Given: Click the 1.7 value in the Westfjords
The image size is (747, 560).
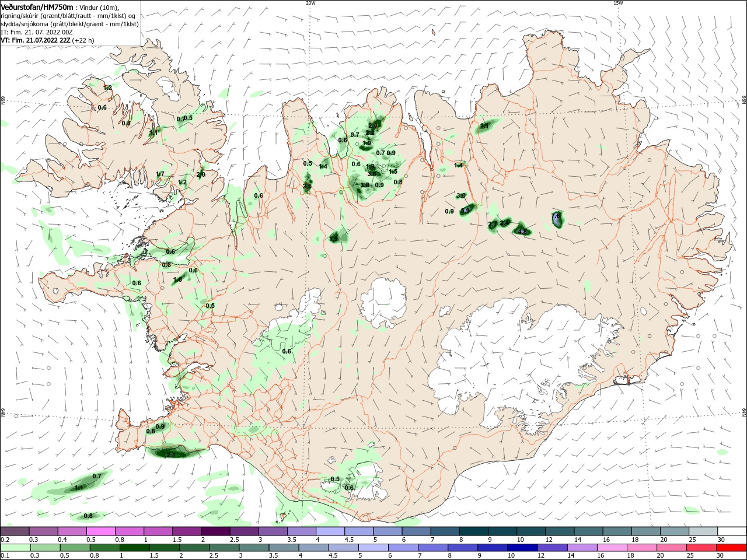Looking at the screenshot, I should coord(160,174).
